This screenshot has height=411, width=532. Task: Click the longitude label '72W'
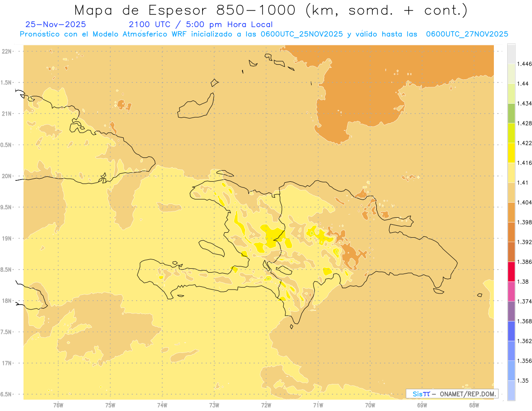tap(266, 405)
